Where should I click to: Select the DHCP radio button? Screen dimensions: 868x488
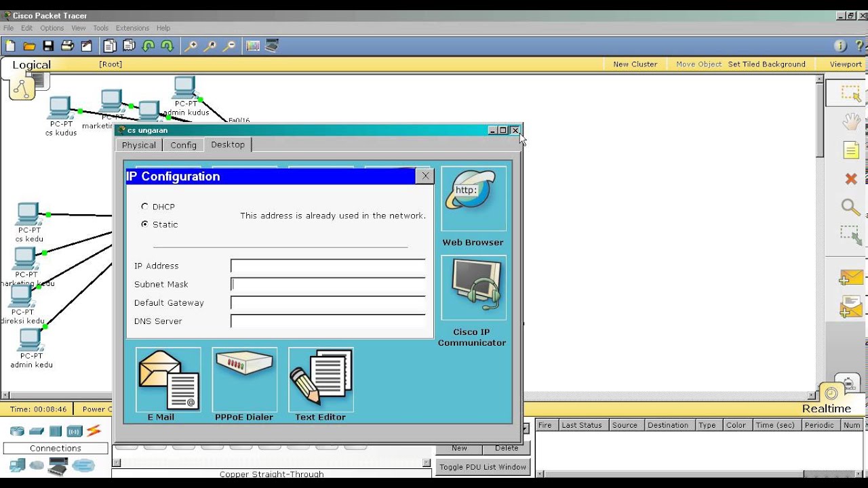point(144,206)
